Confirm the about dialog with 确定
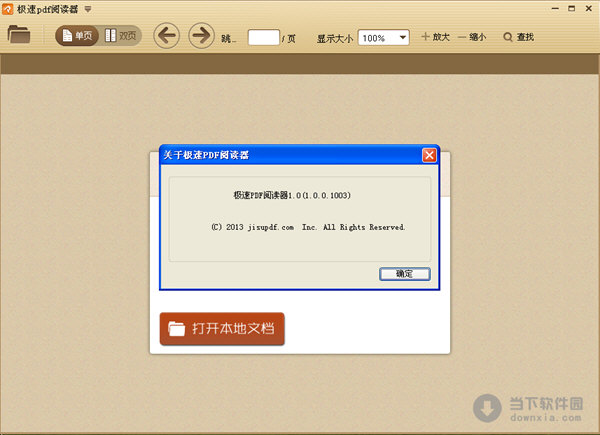 405,274
